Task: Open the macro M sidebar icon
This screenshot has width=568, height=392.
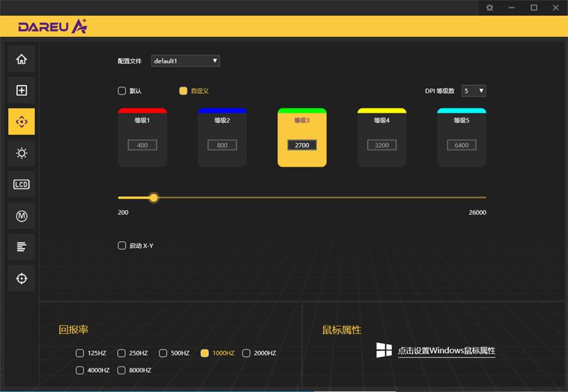Action: tap(22, 216)
